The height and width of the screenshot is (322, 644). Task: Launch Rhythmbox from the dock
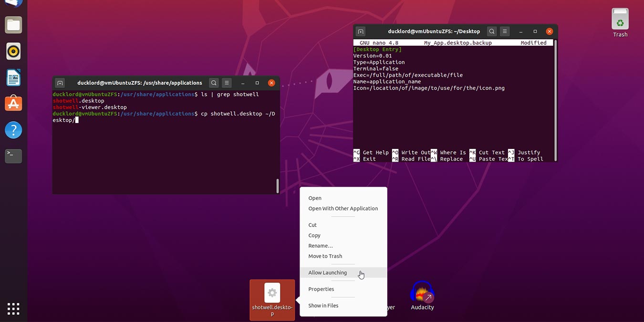pos(13,51)
